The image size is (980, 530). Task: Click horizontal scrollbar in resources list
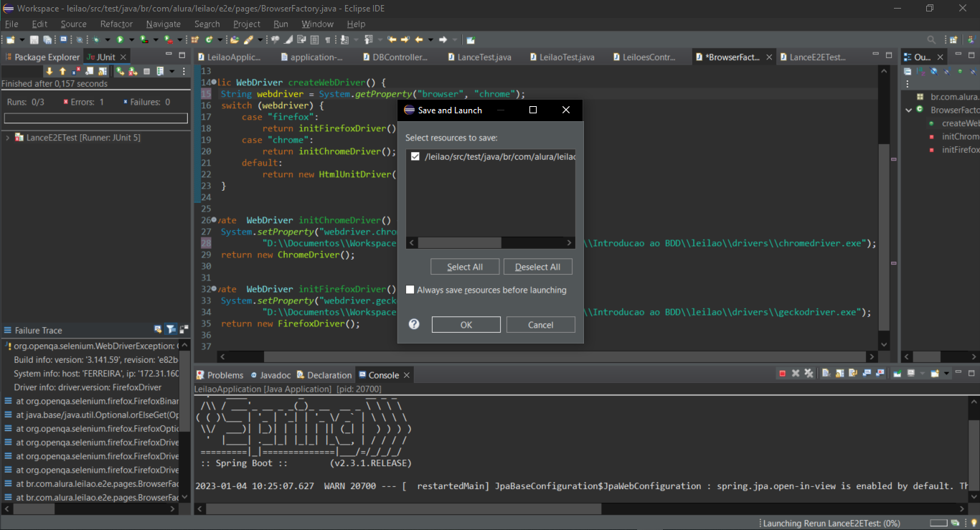[460, 243]
